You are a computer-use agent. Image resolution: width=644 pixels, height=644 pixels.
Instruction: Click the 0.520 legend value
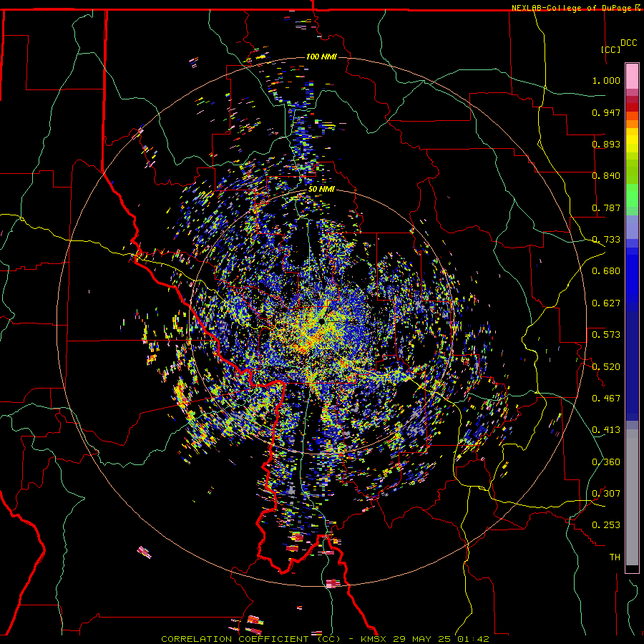click(x=606, y=366)
